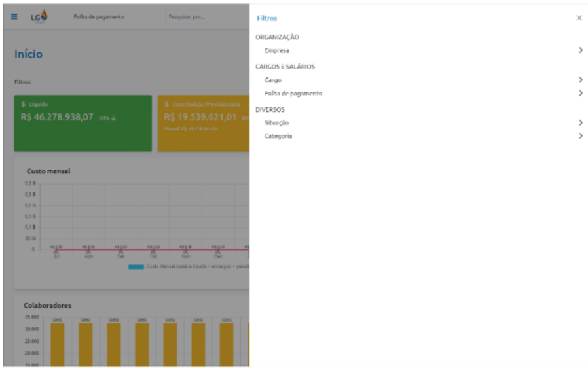Open the hamburger menu icon

pos(14,16)
